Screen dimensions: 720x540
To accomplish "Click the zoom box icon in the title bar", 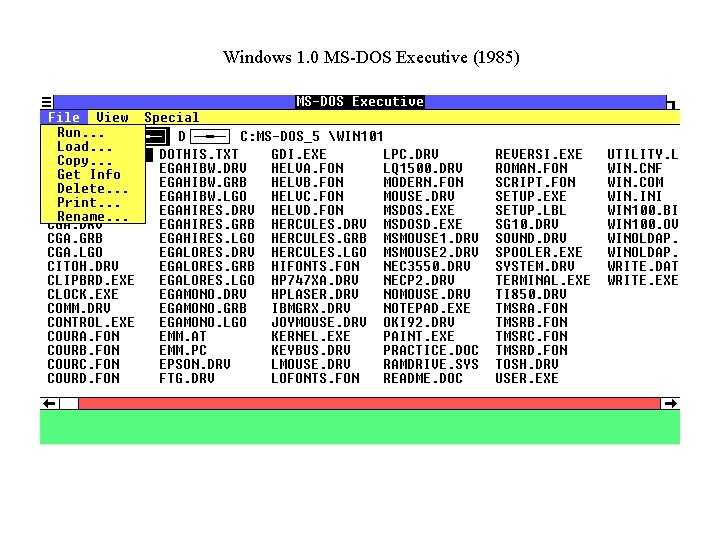I will pos(672,104).
